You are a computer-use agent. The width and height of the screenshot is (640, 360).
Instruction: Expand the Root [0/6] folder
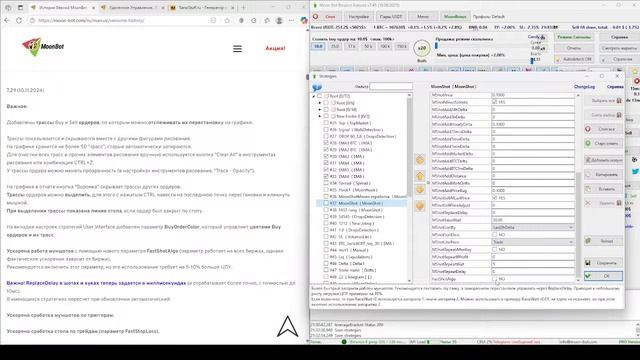(320, 103)
